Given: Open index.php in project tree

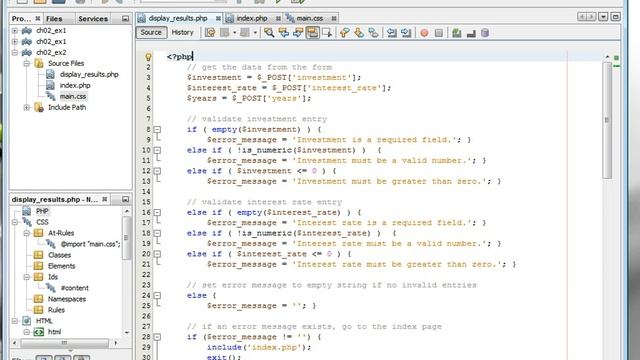Looking at the screenshot, I should [75, 85].
